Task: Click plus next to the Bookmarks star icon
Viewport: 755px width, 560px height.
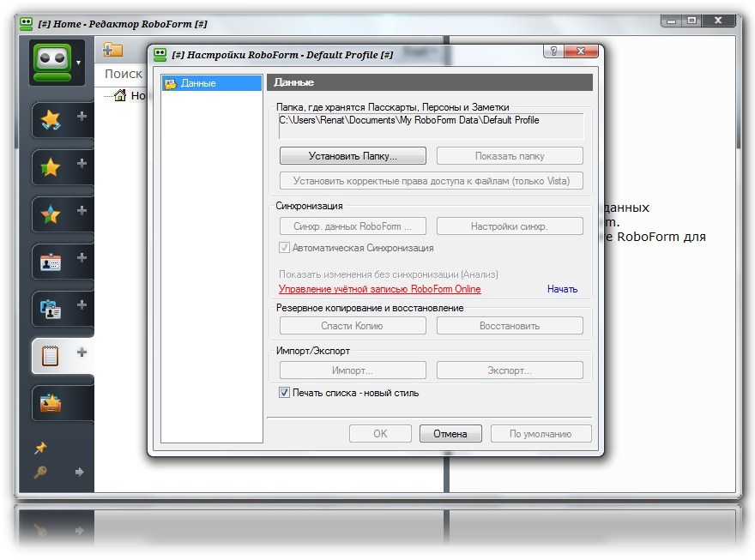Action: (x=82, y=163)
